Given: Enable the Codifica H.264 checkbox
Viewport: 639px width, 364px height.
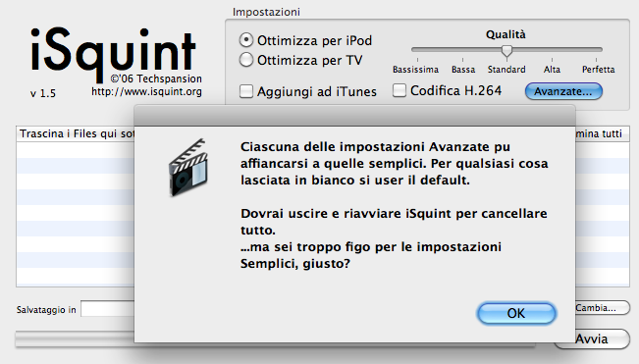Looking at the screenshot, I should [x=399, y=90].
